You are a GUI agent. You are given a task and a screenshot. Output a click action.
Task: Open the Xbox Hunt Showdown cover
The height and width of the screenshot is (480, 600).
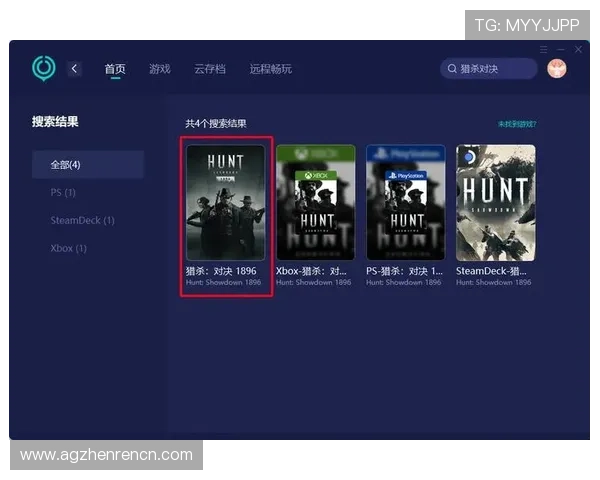point(316,202)
